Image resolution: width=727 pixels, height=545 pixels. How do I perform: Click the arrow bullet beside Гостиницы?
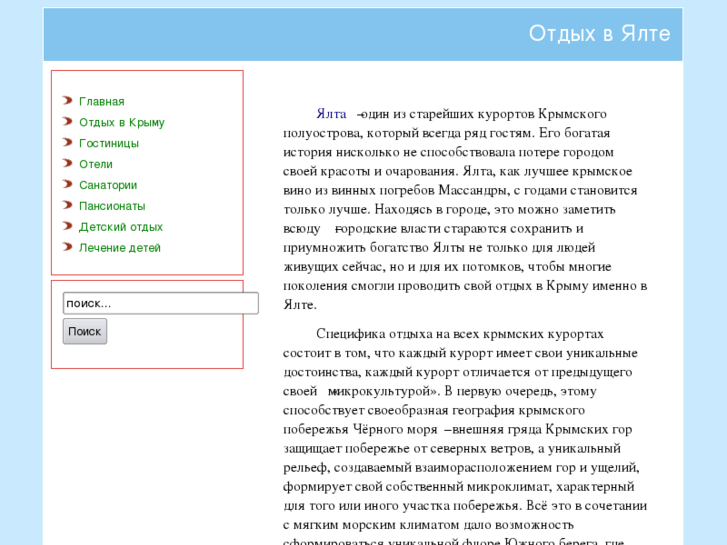click(67, 143)
